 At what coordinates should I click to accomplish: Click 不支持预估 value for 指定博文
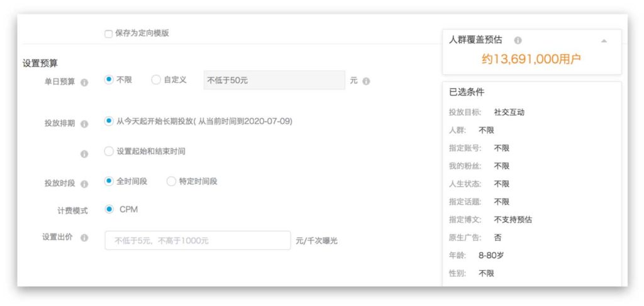click(x=513, y=220)
